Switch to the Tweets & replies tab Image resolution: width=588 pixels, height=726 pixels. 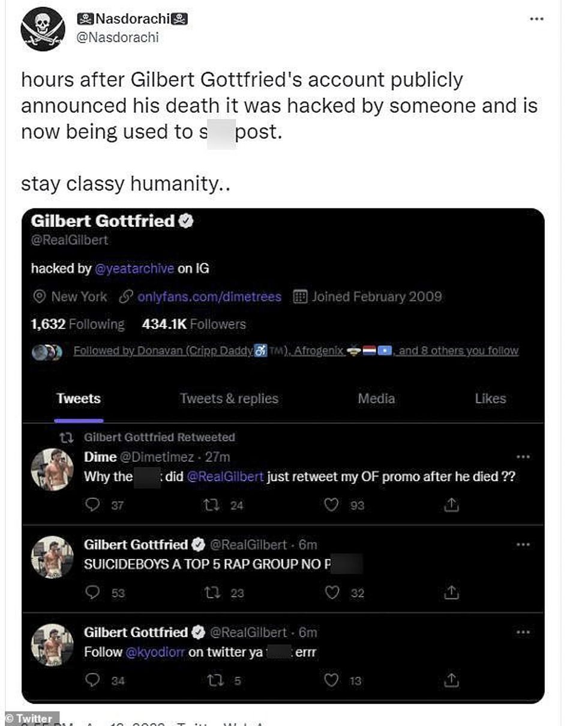pos(229,399)
